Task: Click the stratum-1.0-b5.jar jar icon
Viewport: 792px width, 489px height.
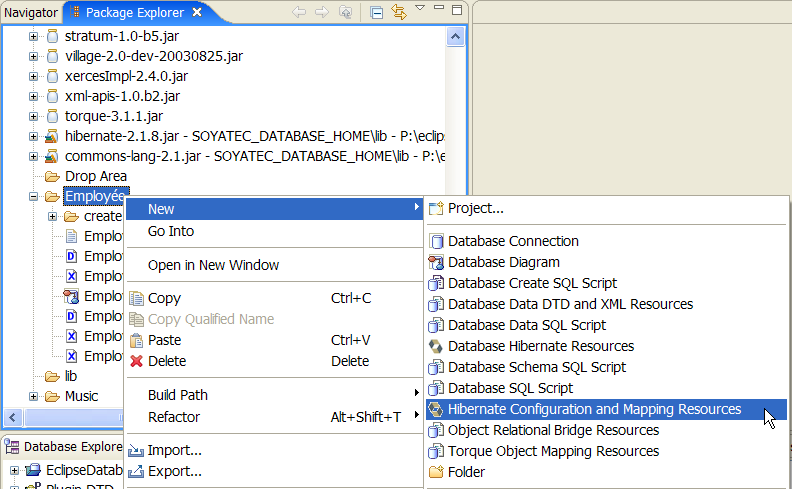Action: 53,36
